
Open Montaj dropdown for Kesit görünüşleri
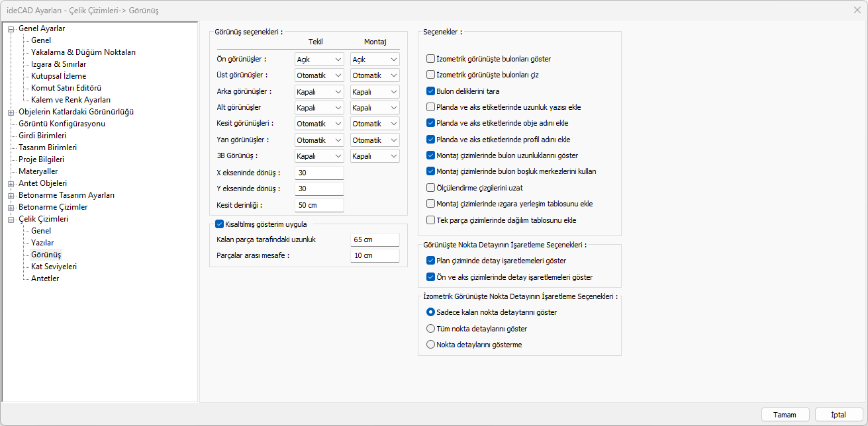375,124
